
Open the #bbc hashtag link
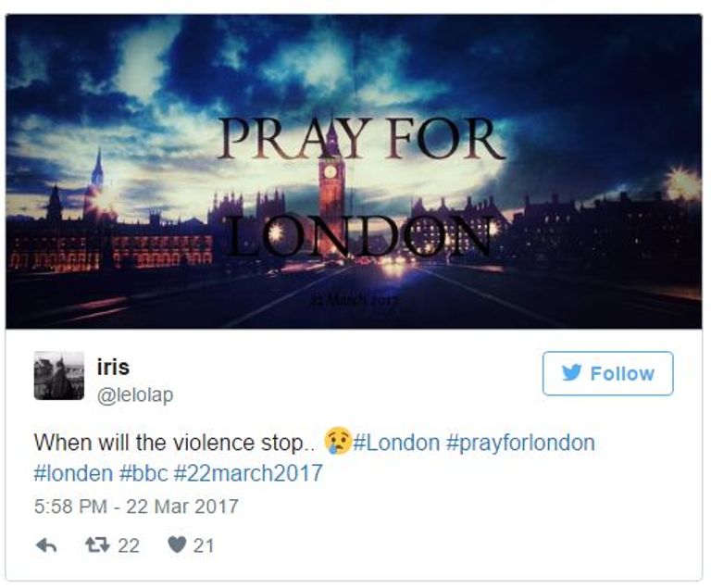coord(143,473)
